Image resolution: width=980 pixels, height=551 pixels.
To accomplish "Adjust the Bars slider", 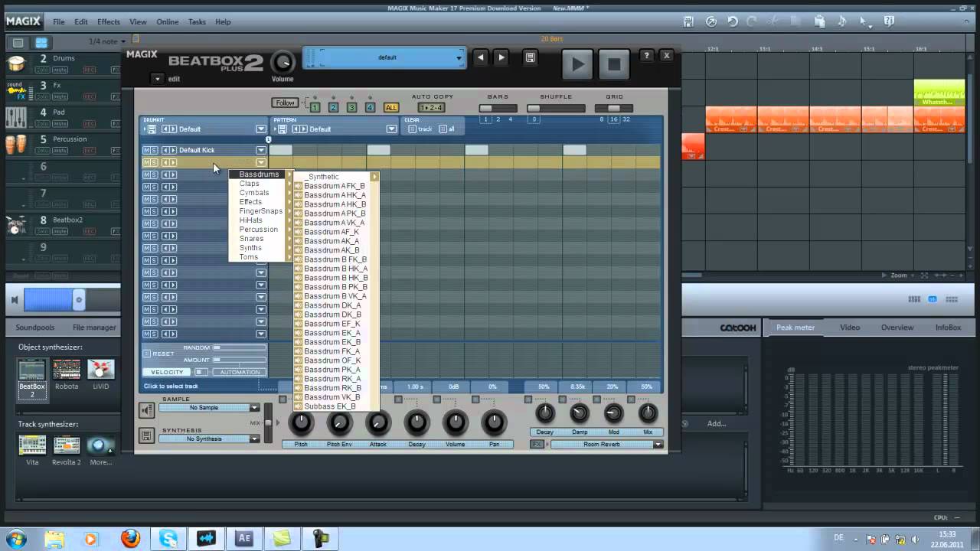I will pyautogui.click(x=498, y=109).
